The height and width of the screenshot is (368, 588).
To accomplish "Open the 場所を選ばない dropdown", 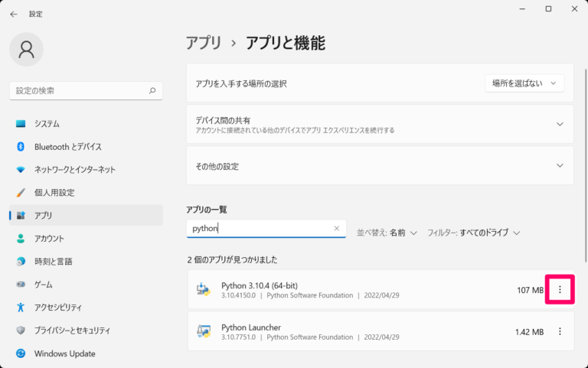I will (x=524, y=83).
